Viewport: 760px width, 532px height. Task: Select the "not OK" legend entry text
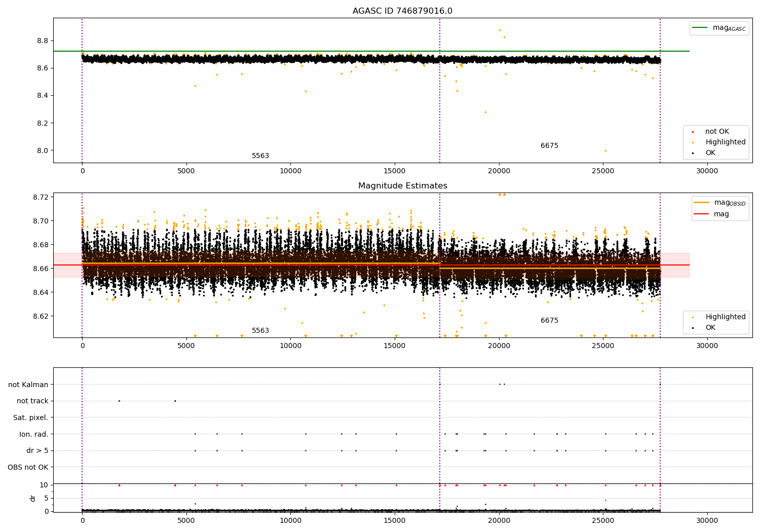[x=717, y=132]
